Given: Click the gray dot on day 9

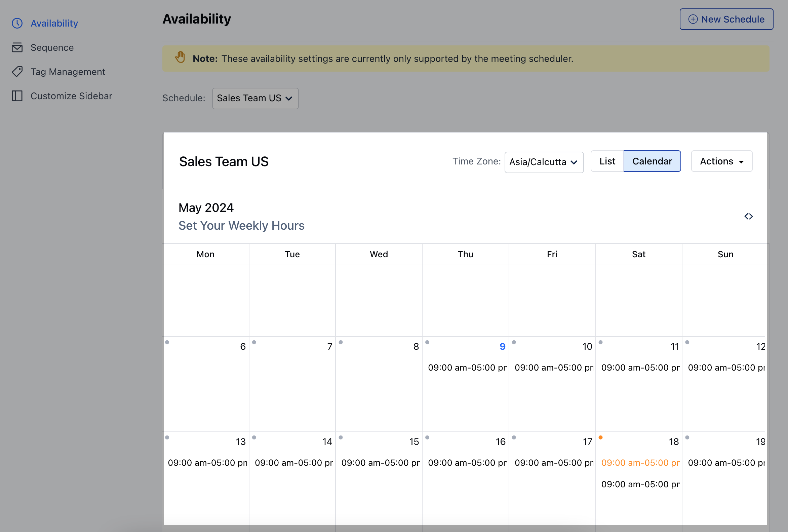Looking at the screenshot, I should pyautogui.click(x=427, y=342).
